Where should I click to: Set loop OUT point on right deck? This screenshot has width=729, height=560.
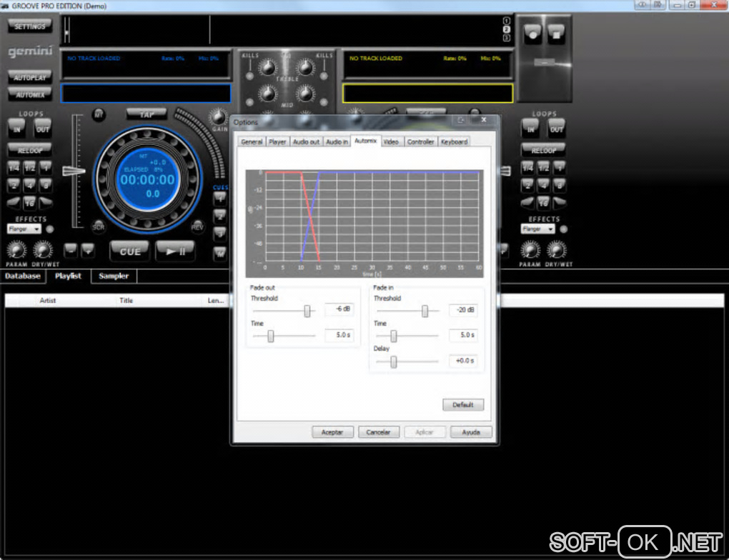556,129
